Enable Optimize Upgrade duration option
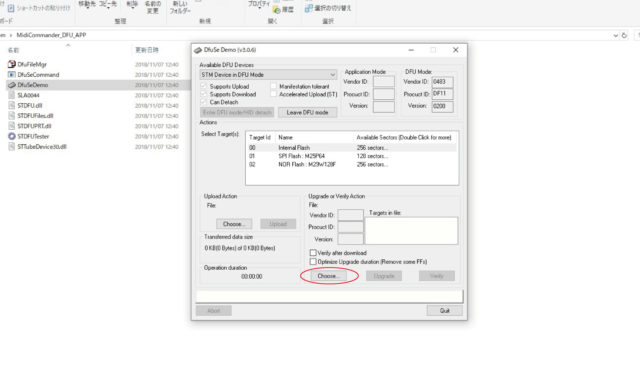Image resolution: width=640 pixels, height=384 pixels. point(313,262)
